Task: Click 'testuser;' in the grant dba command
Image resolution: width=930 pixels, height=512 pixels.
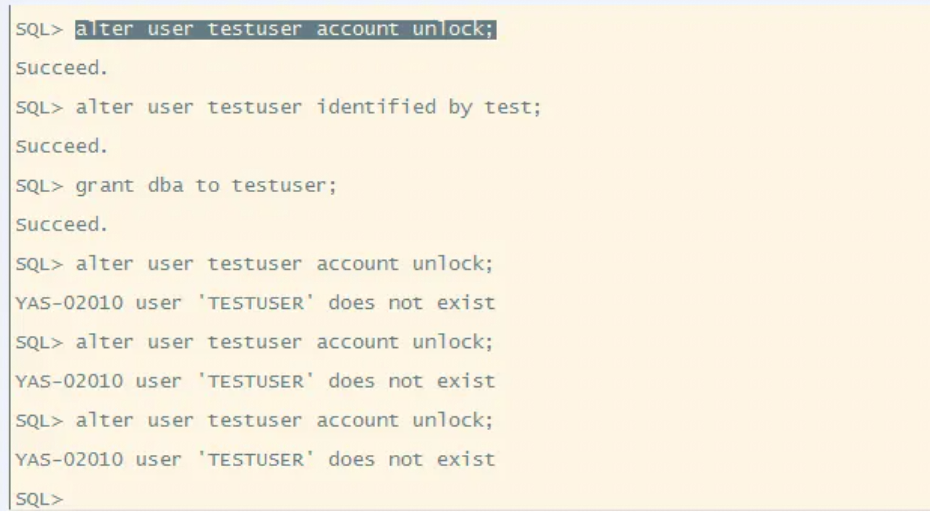Action: 284,186
